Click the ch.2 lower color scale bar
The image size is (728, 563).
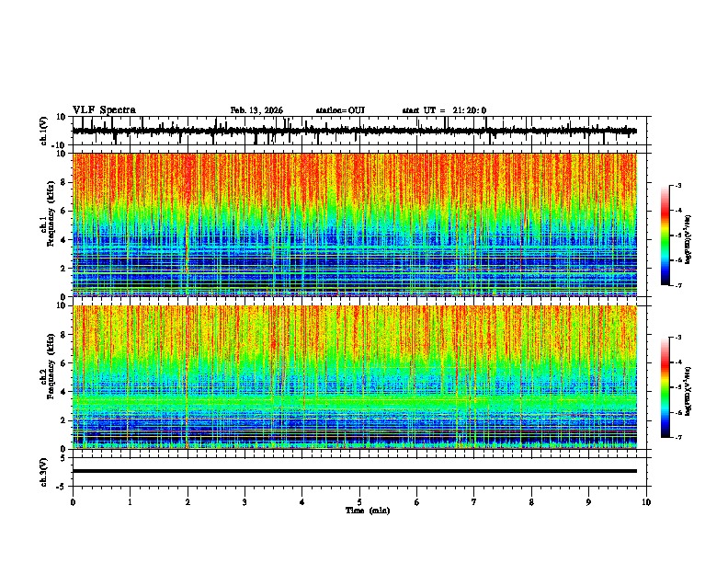665,387
